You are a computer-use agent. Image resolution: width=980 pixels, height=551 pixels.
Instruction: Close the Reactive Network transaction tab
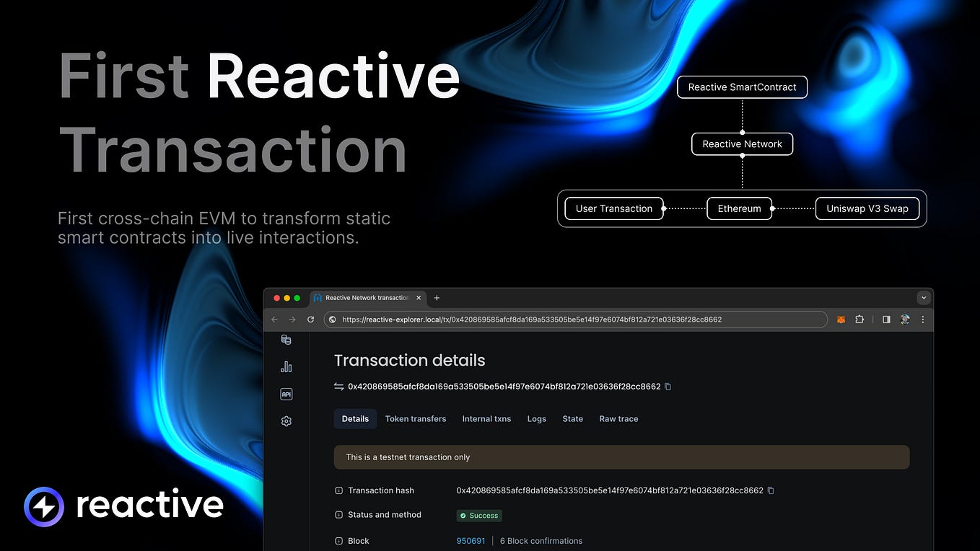(x=418, y=298)
